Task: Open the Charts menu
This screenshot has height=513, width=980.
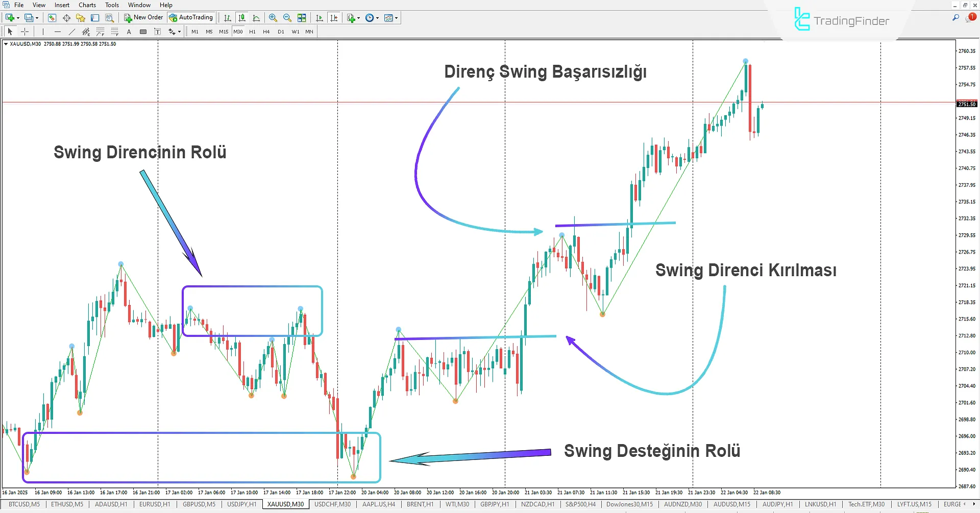Action: click(87, 5)
